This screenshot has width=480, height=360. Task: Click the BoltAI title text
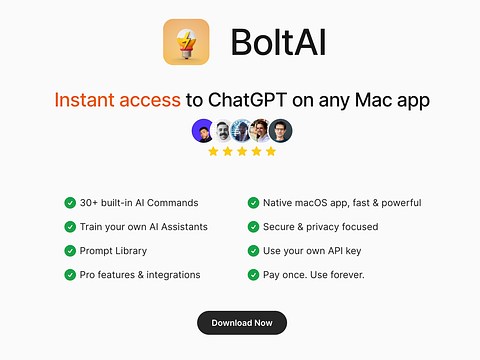click(278, 42)
